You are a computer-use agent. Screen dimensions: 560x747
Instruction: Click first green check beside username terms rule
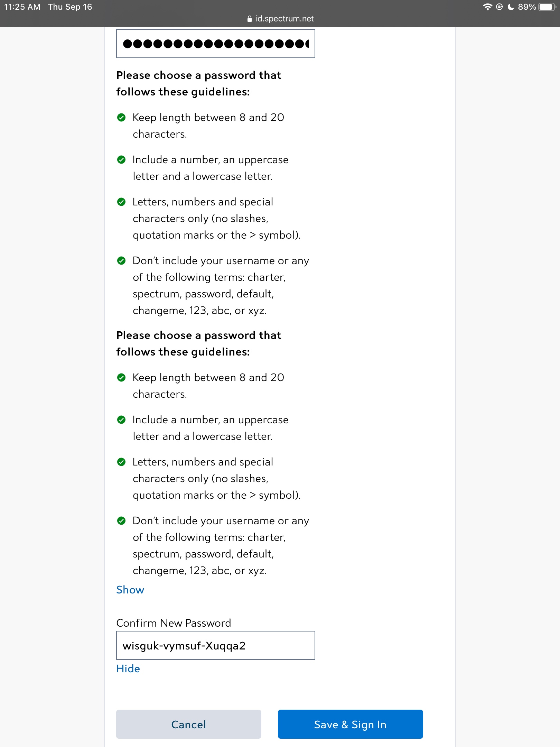coord(121,261)
